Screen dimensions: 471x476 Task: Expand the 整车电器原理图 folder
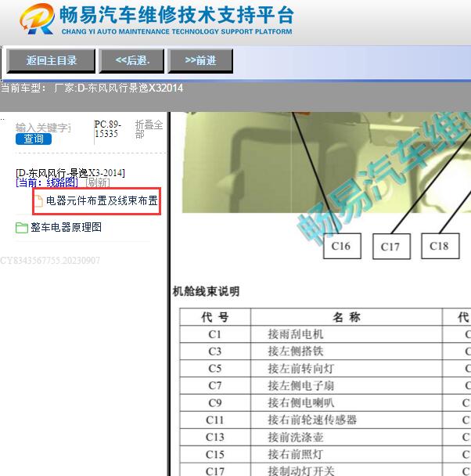pyautogui.click(x=67, y=227)
